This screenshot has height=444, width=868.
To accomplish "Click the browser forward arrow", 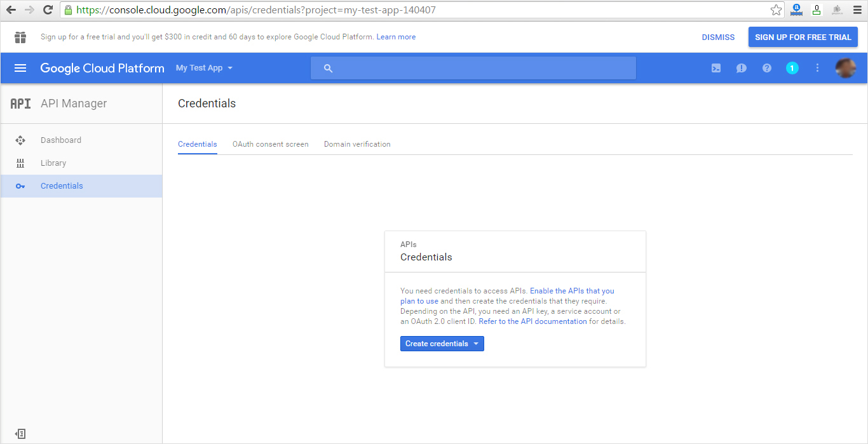I will click(x=29, y=10).
